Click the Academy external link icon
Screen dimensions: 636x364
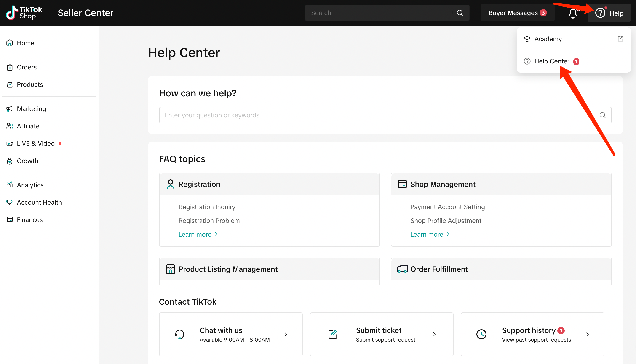point(620,39)
